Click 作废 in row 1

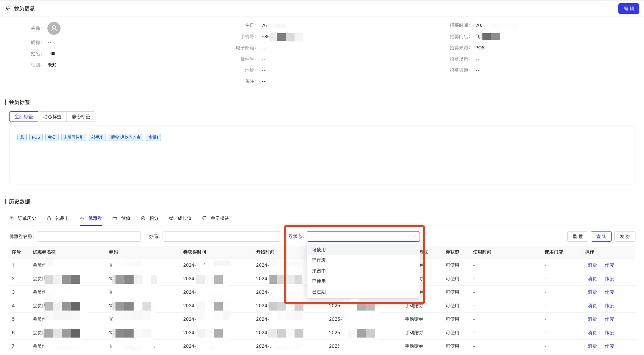click(609, 265)
